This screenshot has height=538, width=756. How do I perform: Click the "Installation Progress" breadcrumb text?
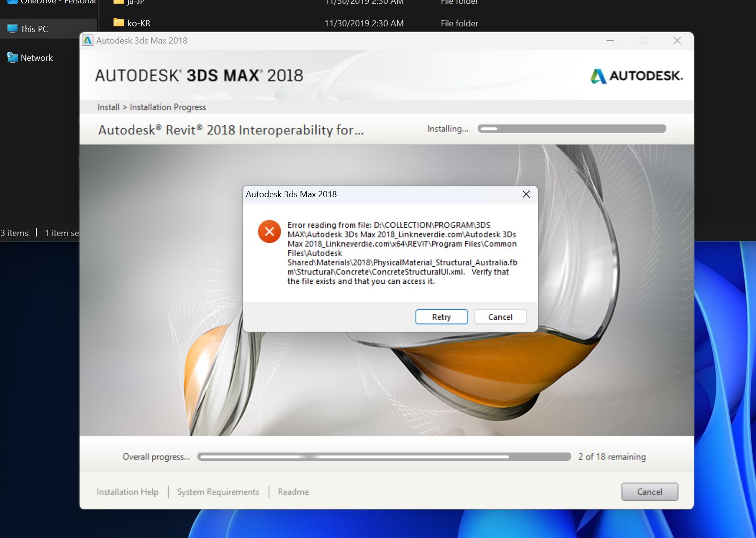coord(168,107)
